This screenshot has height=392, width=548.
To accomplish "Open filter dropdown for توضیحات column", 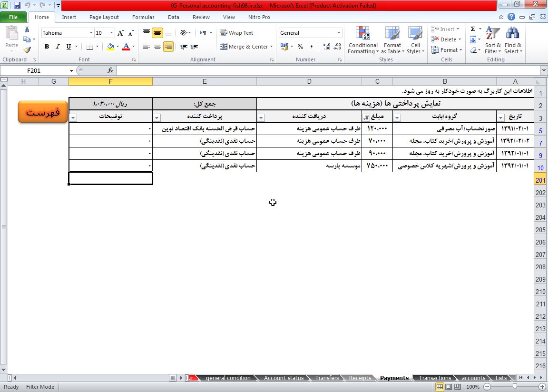I will [x=73, y=118].
